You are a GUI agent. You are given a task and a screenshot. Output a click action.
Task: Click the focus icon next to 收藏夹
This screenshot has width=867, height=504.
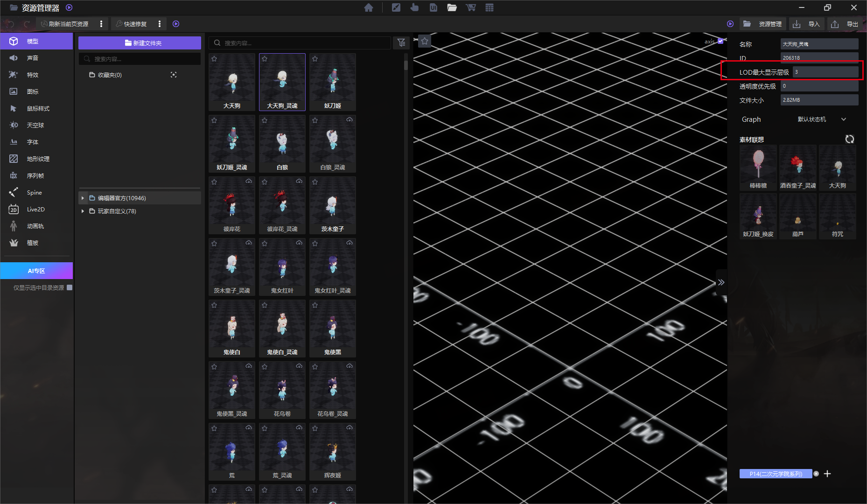pyautogui.click(x=174, y=75)
